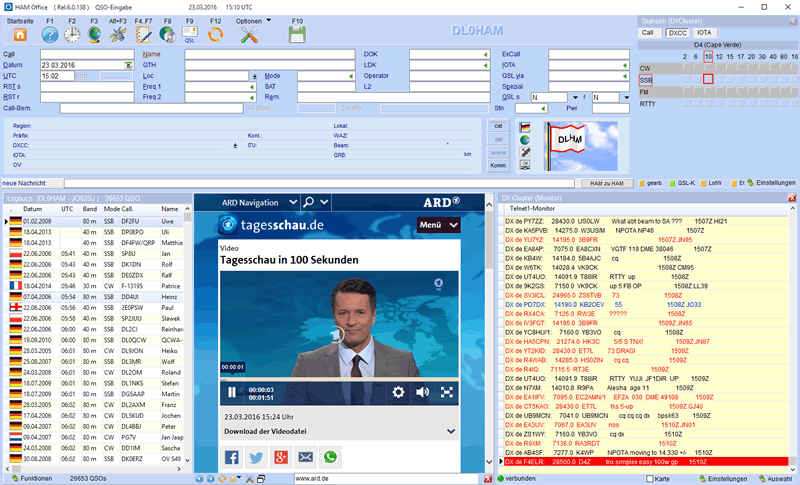Switch to IOTA statistics tab
This screenshot has width=800, height=485.
point(704,33)
